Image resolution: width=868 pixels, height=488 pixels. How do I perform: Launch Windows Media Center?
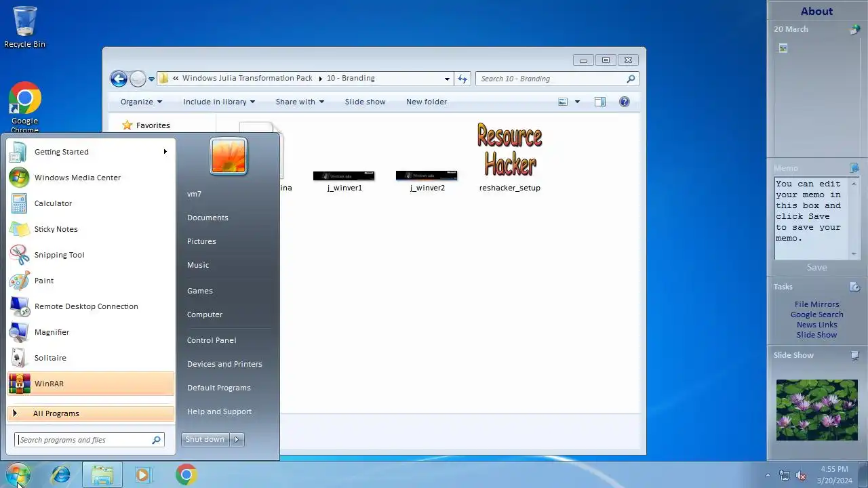(90, 178)
